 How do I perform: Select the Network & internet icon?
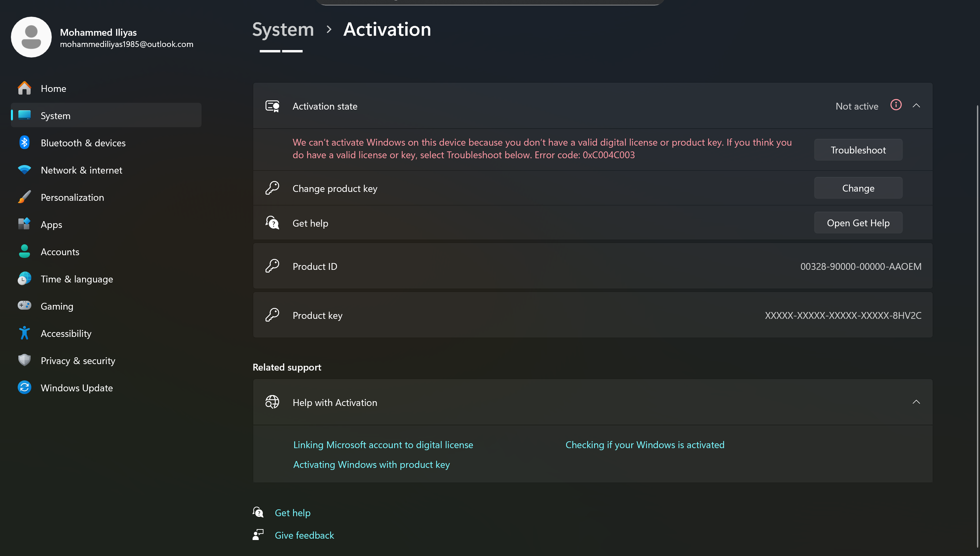click(25, 170)
